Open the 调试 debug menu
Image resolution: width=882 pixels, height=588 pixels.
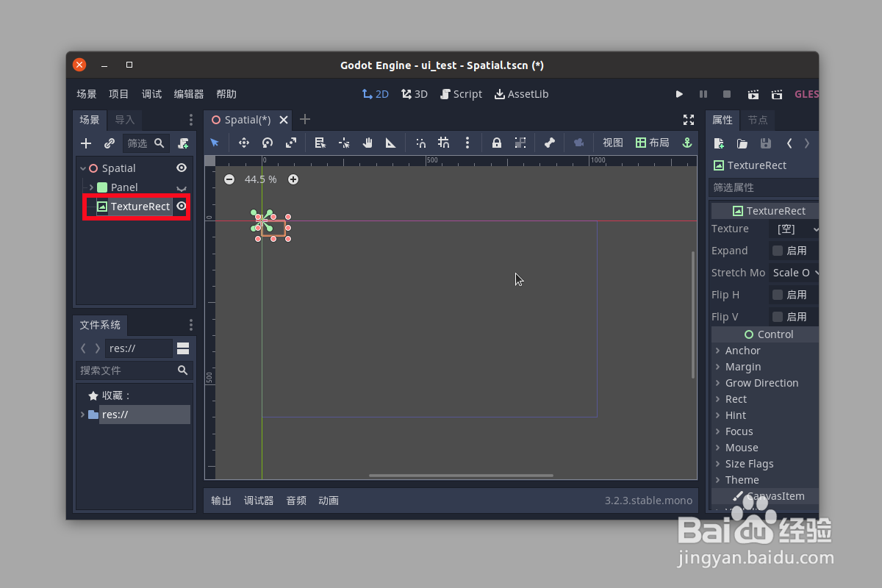tap(152, 94)
